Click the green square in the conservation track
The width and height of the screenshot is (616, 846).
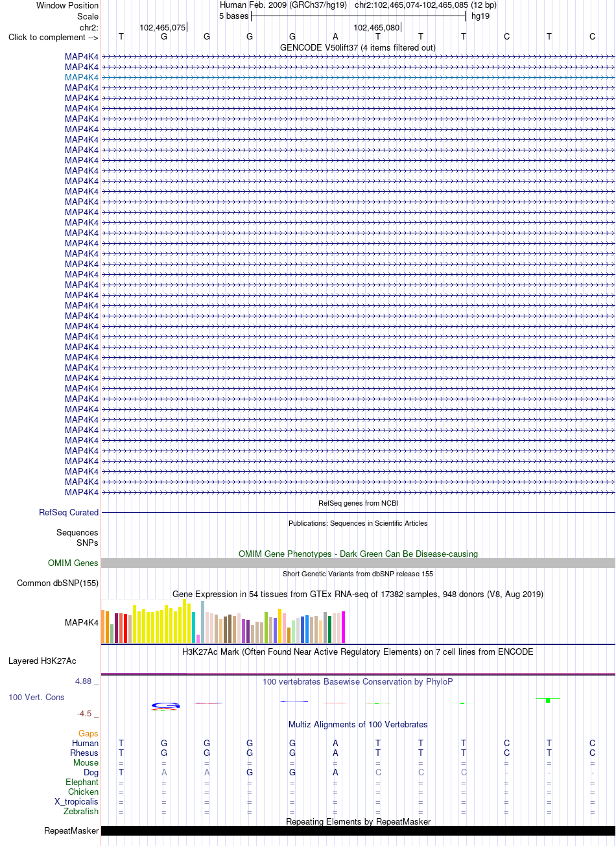tap(548, 701)
